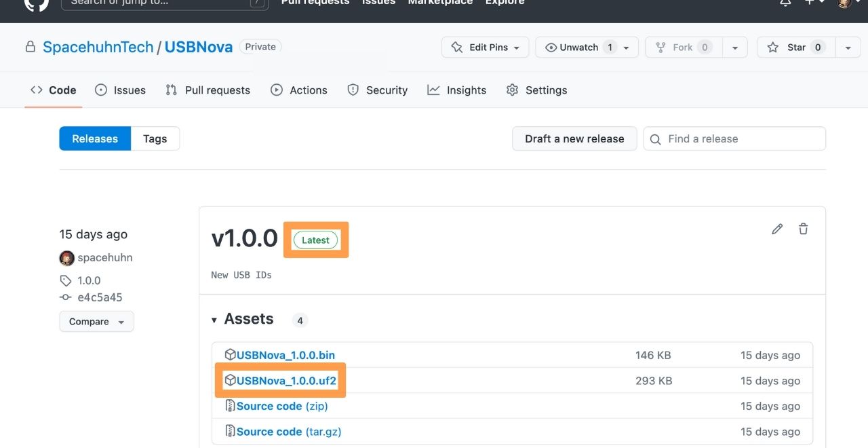Click the '15 days ago' release date text
The width and height of the screenshot is (868, 448).
(94, 234)
